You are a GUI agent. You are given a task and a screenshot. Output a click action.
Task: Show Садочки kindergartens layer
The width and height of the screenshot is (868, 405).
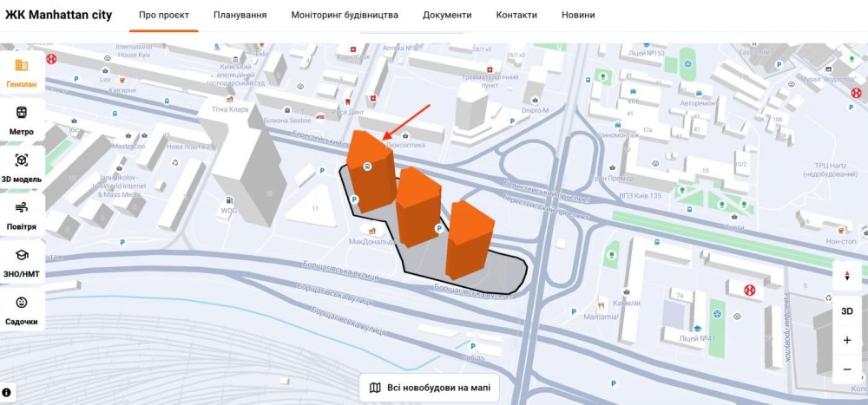[22, 310]
